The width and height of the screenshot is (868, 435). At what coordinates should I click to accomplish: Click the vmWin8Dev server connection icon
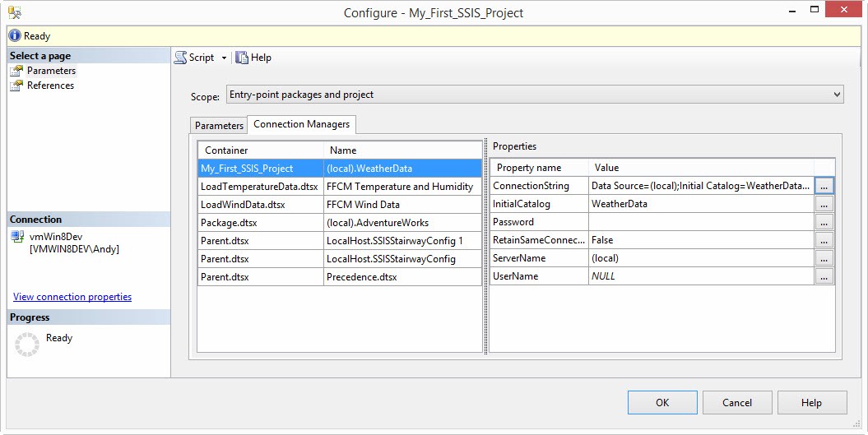[x=17, y=236]
